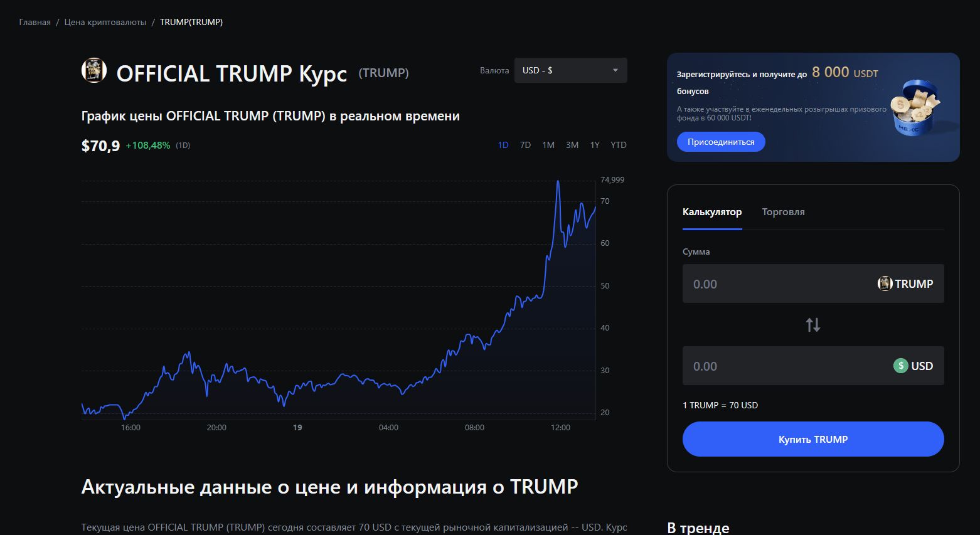The image size is (980, 535).
Task: Click the График цены OFFICIAL TRUMP heading
Action: click(270, 116)
